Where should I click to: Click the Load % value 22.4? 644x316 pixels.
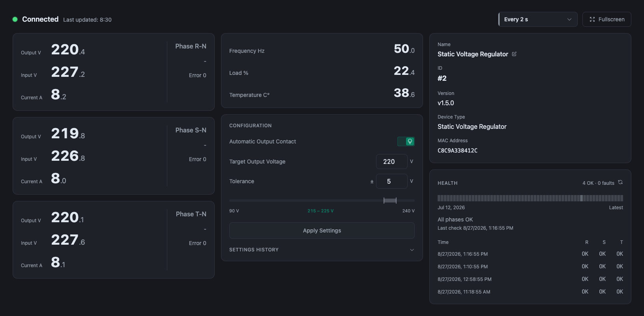click(404, 71)
